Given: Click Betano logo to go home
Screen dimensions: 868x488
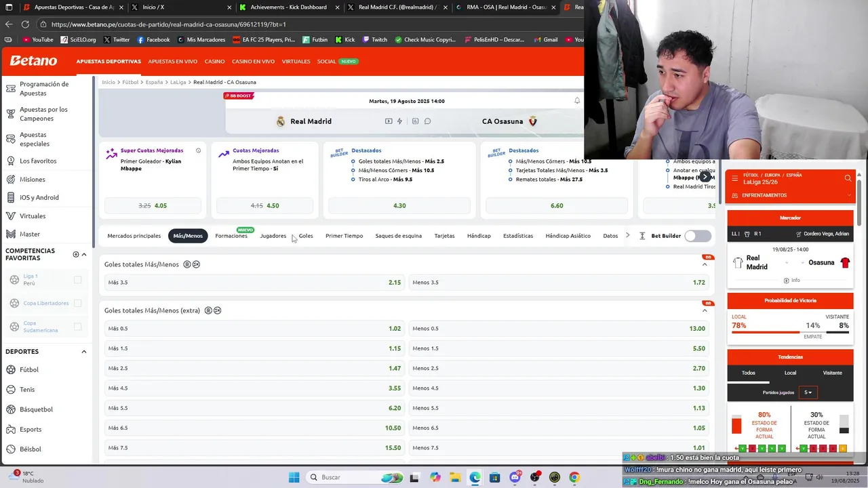Looking at the screenshot, I should 33,61.
